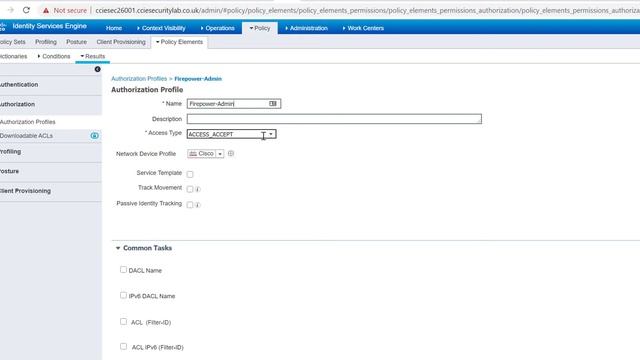Click the Not secure warning icon
640x360 pixels.
point(46,10)
